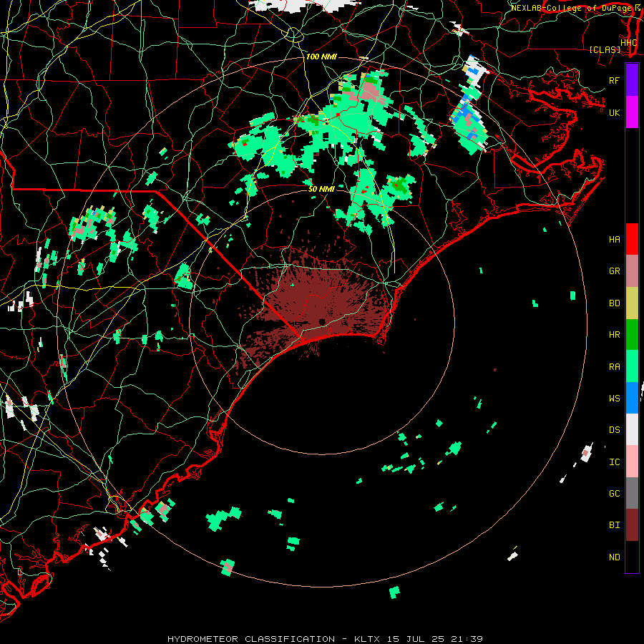
Task: Pick the HR dark green legend swatch
Action: 632,334
